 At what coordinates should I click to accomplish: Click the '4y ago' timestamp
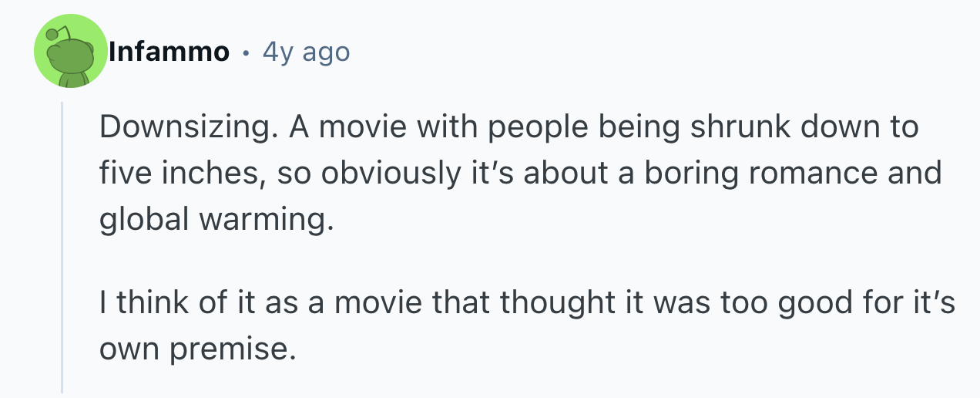pos(305,52)
